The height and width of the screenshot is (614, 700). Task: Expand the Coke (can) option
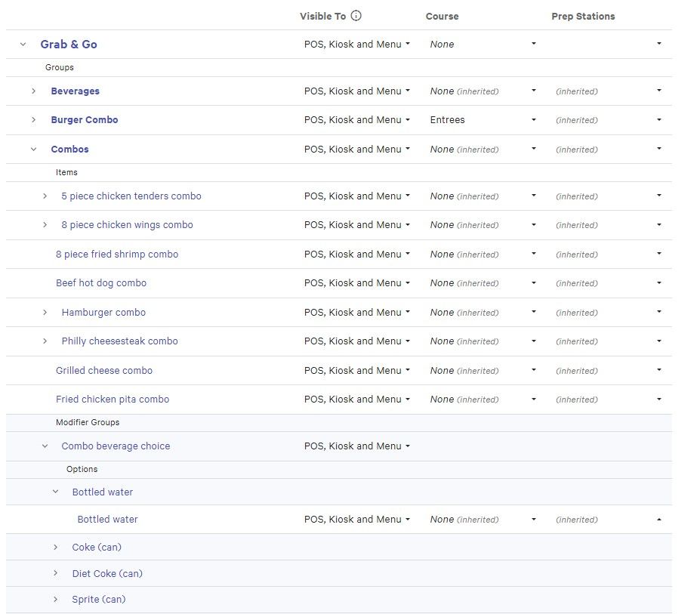pyautogui.click(x=55, y=548)
